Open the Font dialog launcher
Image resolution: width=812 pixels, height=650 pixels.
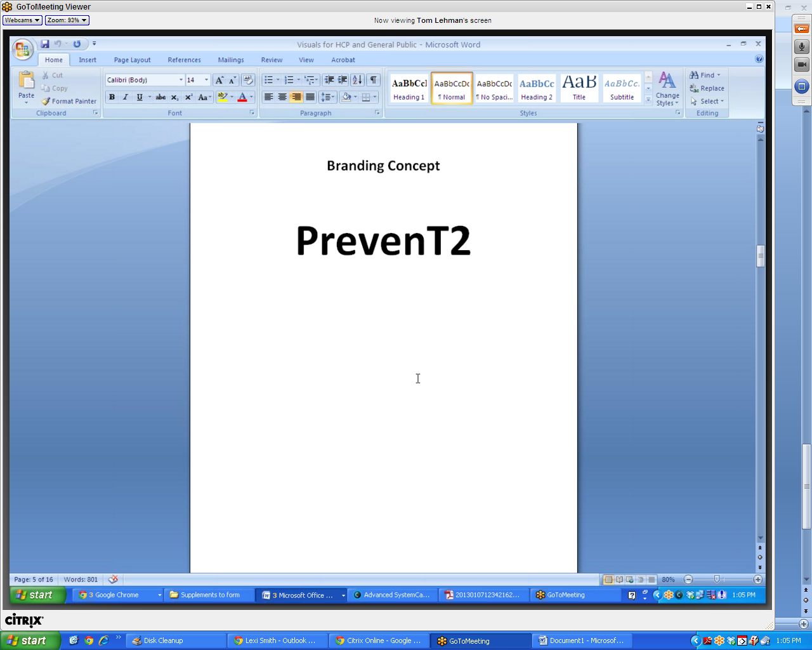[252, 113]
